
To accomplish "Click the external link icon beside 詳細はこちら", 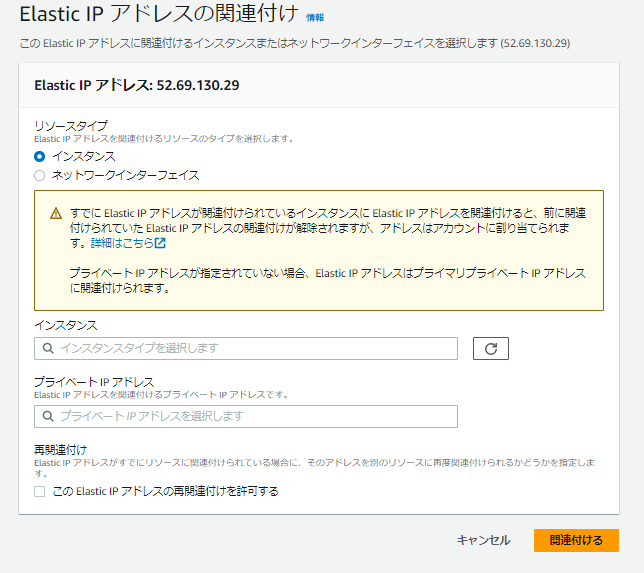I will click(x=160, y=243).
